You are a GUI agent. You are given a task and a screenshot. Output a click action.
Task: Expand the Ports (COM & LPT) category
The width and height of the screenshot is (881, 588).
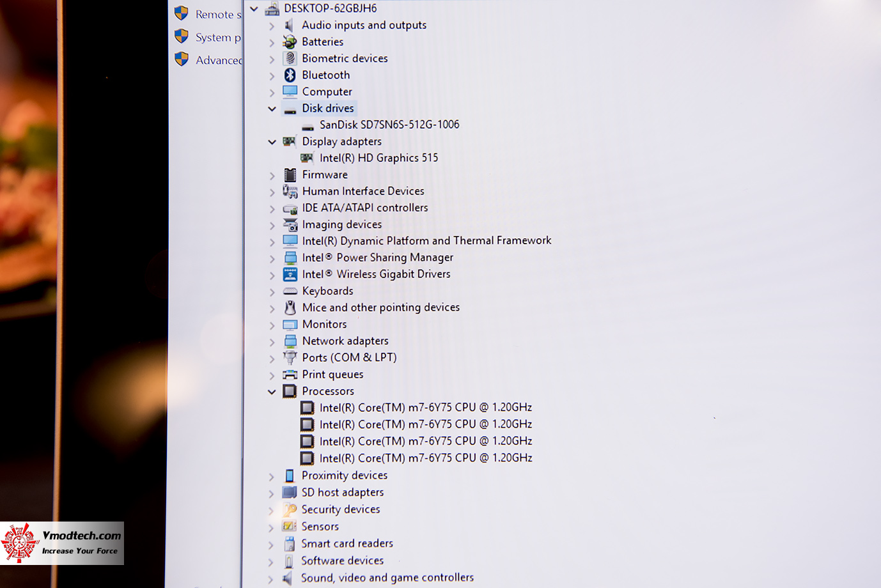[x=272, y=359]
